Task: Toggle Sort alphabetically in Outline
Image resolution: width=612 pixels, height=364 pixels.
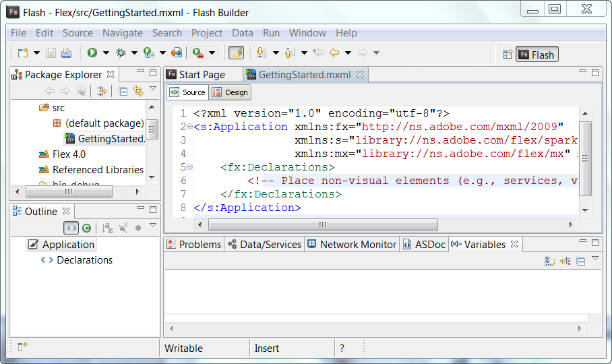Action: coord(107,228)
